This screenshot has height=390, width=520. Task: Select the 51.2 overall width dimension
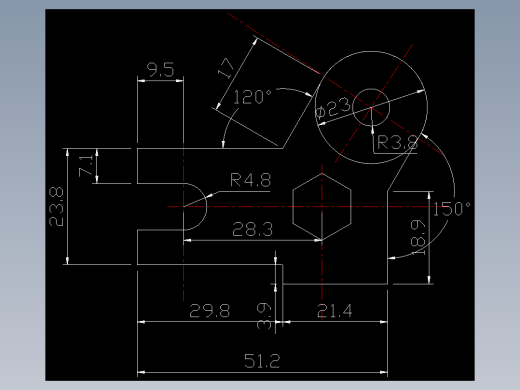262,361
